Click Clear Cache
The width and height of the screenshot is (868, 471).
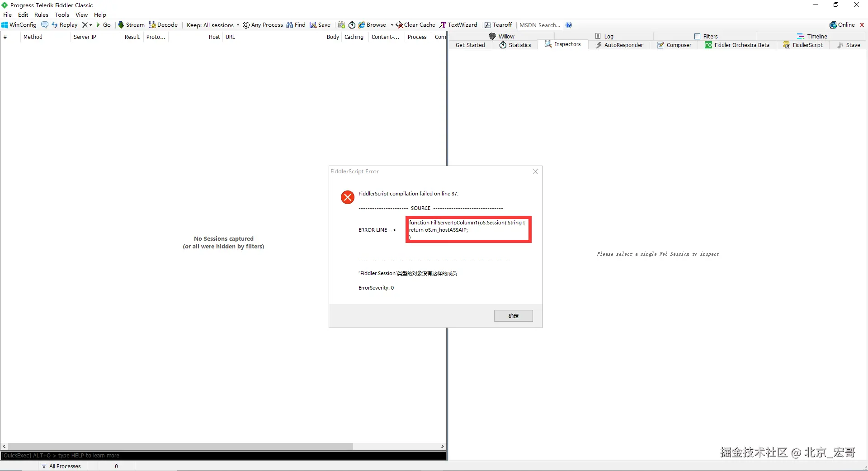[x=416, y=25]
